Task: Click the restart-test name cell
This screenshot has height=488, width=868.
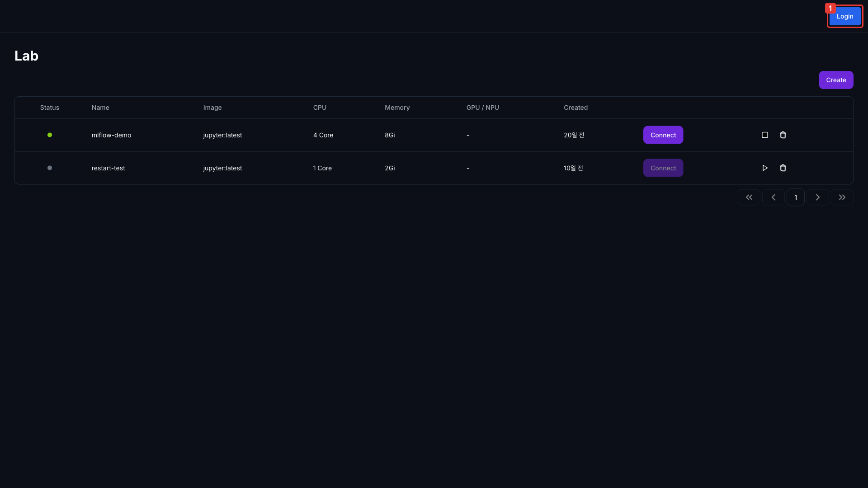Action: (x=108, y=168)
